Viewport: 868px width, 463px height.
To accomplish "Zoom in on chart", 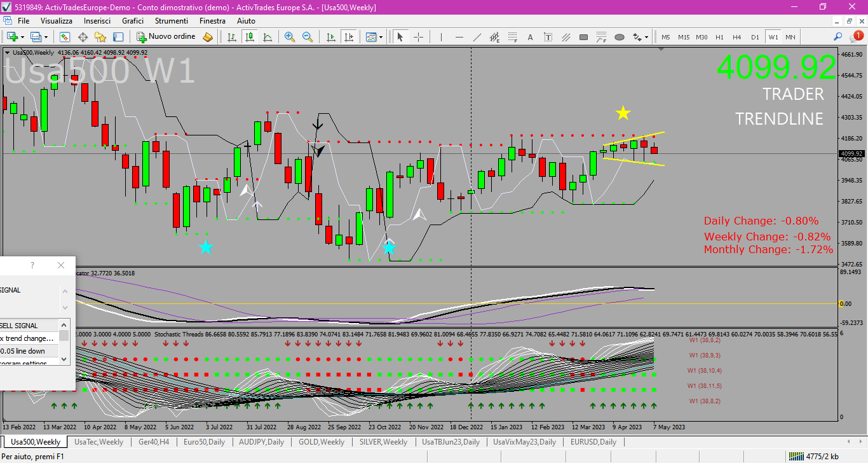I will (290, 37).
